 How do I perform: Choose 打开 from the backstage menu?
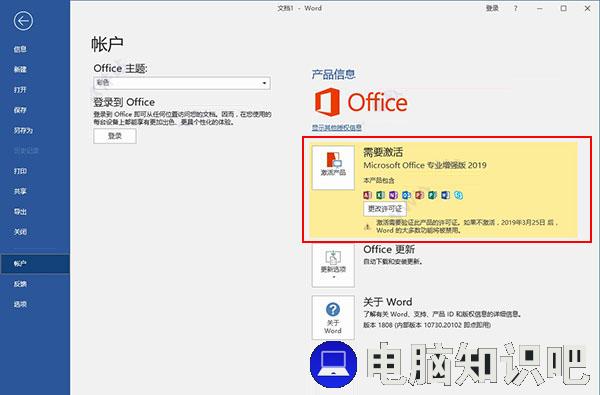click(20, 90)
